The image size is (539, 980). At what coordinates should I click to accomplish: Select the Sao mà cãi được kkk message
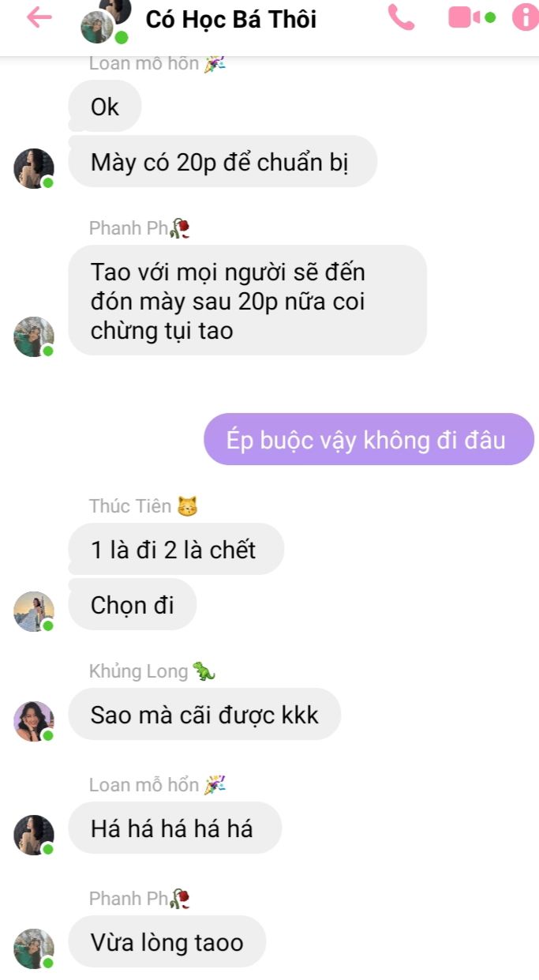click(204, 715)
